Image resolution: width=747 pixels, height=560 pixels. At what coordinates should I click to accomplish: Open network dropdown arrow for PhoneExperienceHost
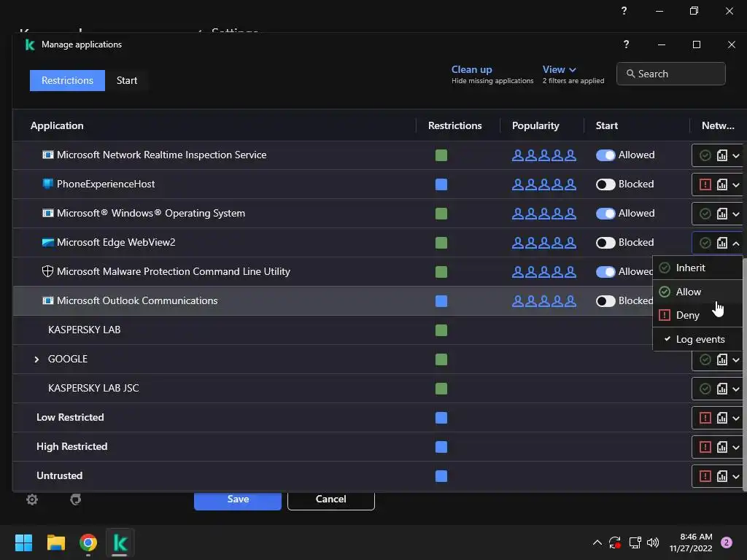pyautogui.click(x=736, y=184)
